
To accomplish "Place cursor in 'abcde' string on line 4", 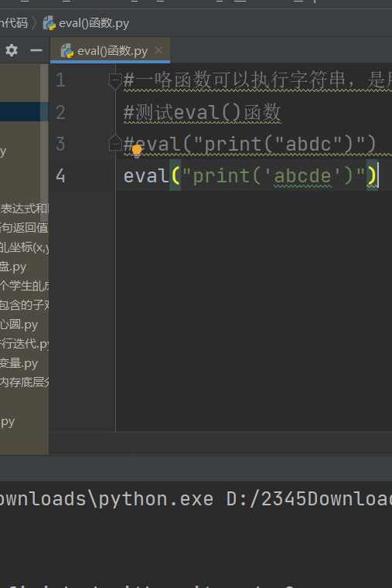I will point(302,176).
